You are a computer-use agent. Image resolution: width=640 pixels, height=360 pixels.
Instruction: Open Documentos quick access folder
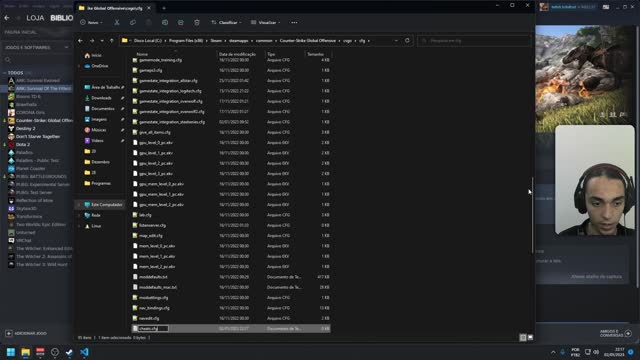coord(102,109)
